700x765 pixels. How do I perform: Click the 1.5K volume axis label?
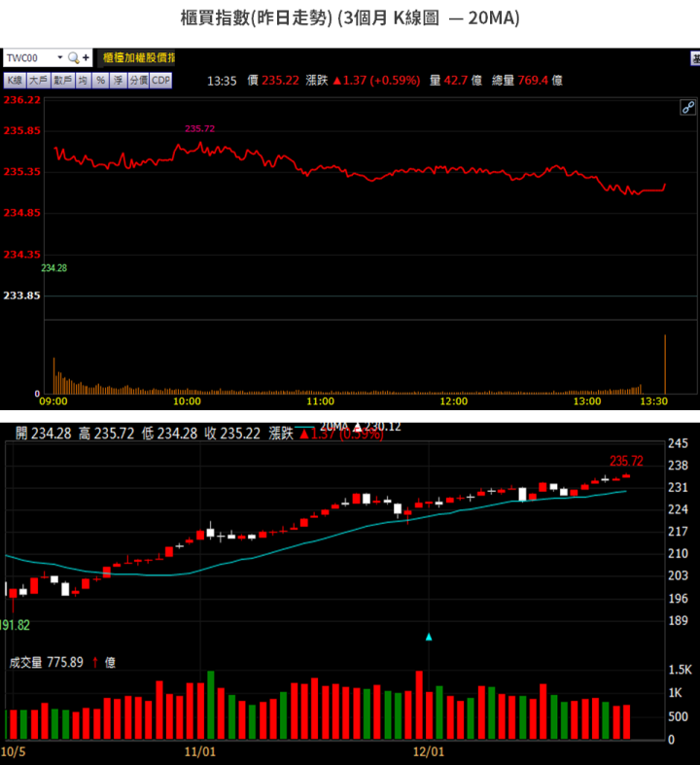click(680, 670)
